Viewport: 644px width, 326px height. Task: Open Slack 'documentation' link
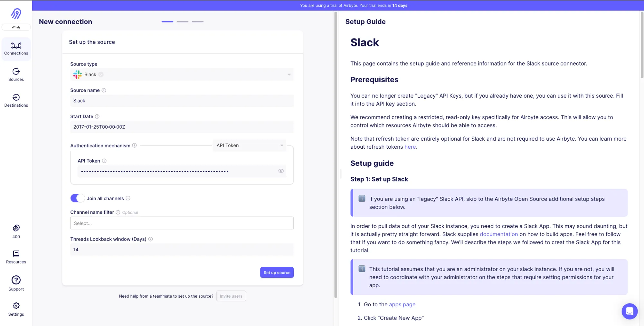[499, 234]
